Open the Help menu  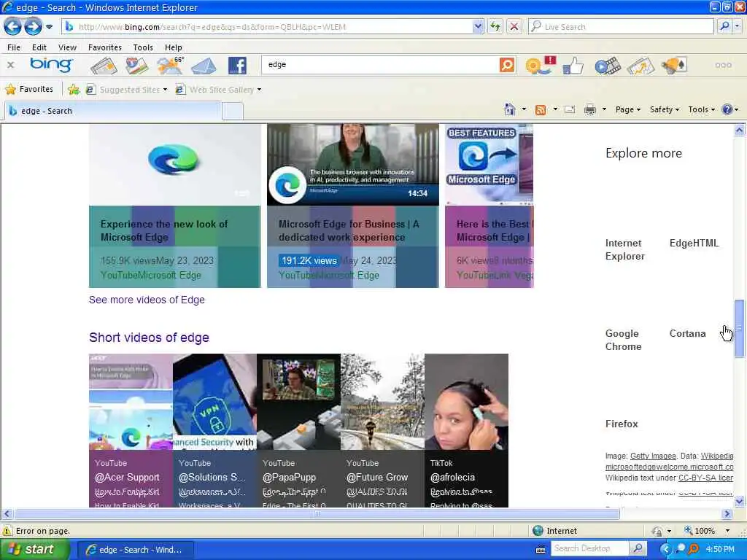pos(174,47)
